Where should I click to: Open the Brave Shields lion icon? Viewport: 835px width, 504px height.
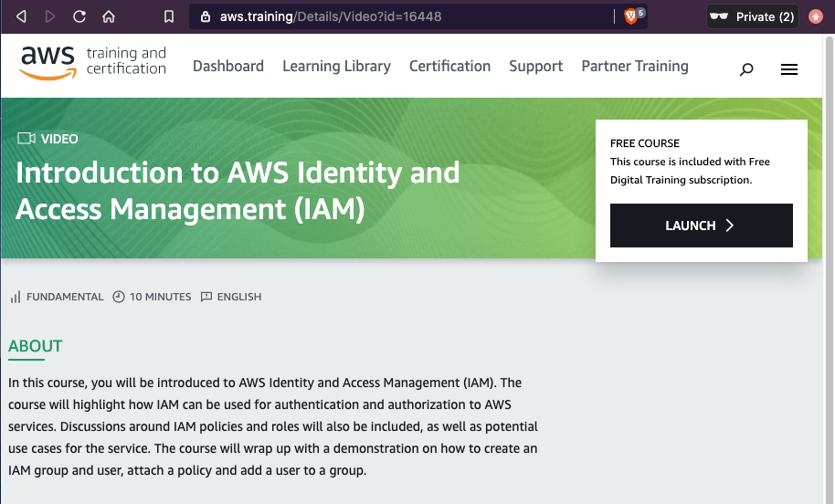pyautogui.click(x=631, y=16)
